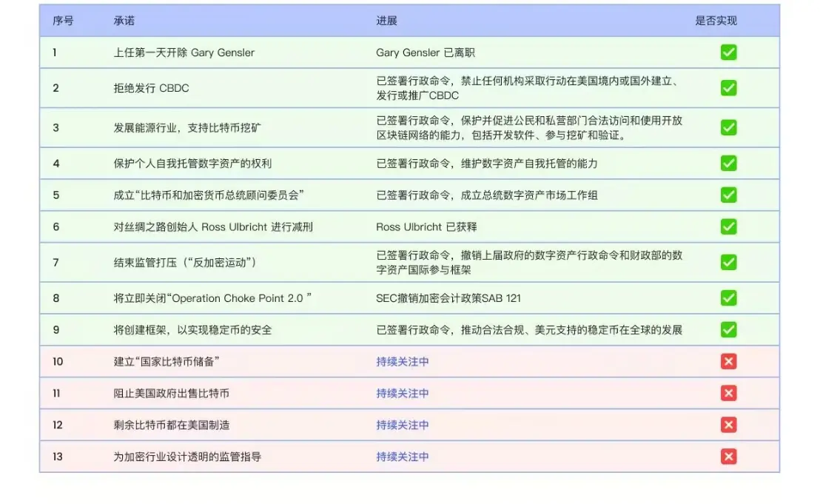Click the red X for 透明的监管指导 row
This screenshot has height=504, width=820.
coord(728,457)
